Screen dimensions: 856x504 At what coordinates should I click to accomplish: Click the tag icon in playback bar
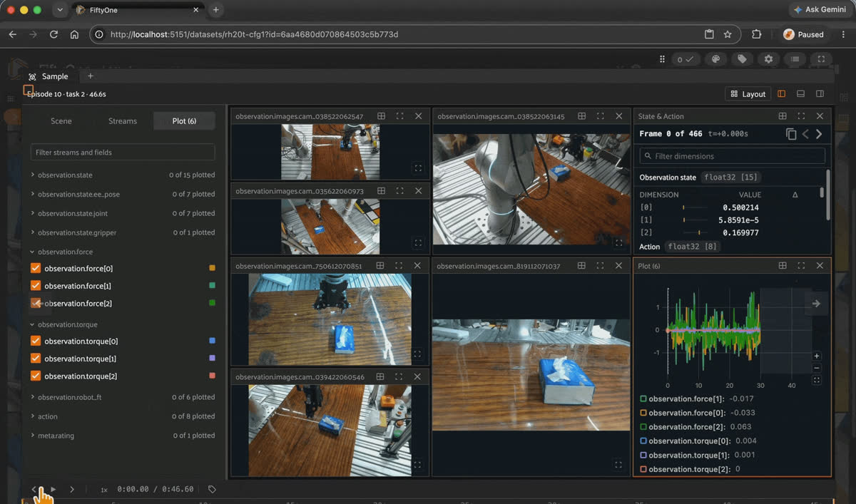click(212, 490)
